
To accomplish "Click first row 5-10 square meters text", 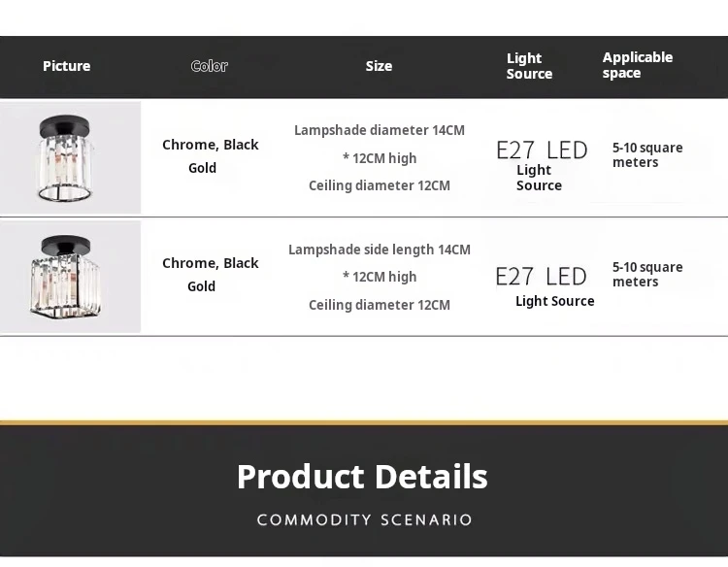I will pos(647,154).
